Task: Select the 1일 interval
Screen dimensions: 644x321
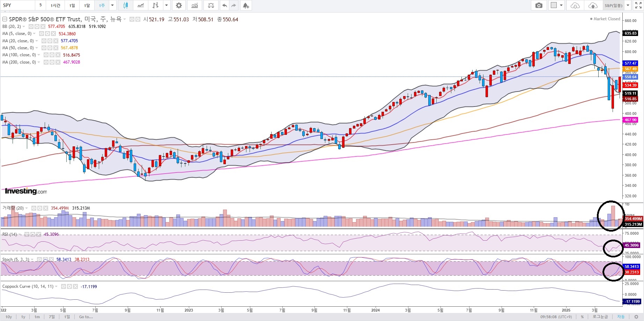Action: (x=72, y=5)
